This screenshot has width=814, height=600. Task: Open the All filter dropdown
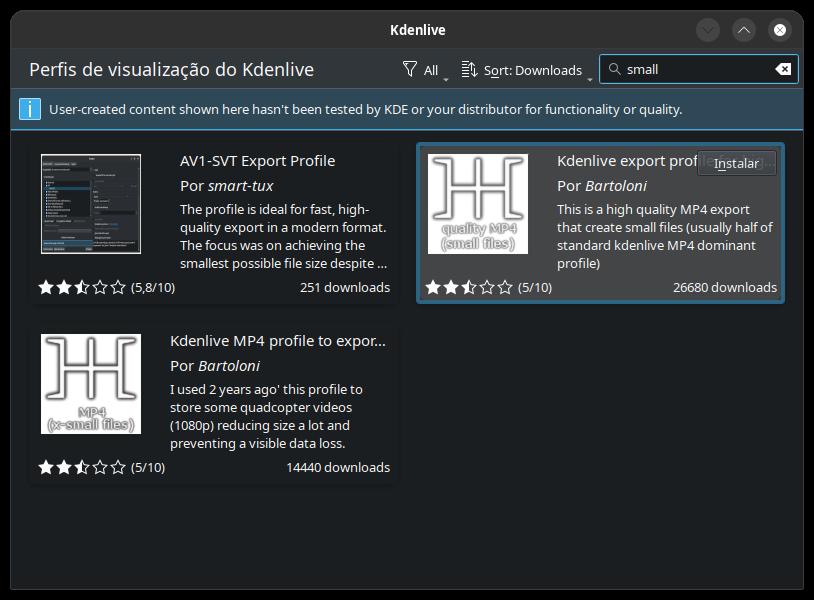tap(424, 70)
